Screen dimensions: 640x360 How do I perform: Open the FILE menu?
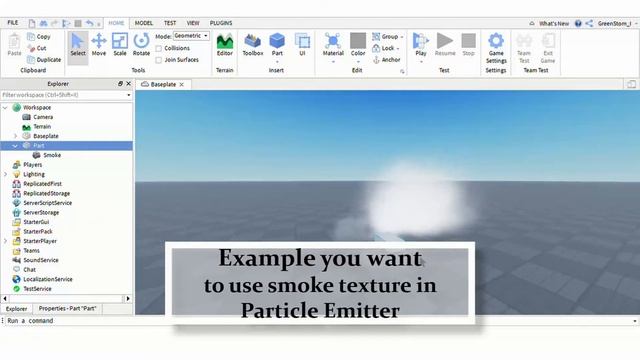[x=13, y=23]
